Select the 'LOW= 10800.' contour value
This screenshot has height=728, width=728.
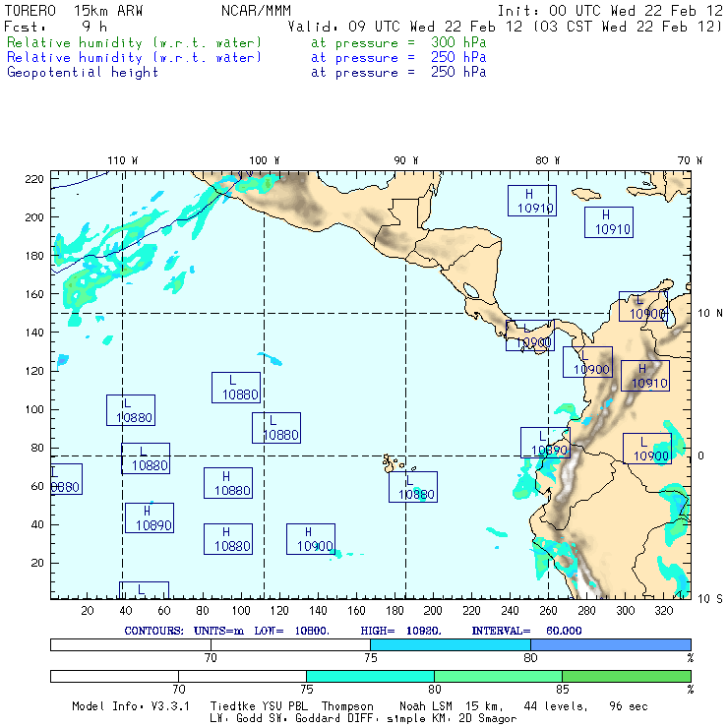[291, 631]
